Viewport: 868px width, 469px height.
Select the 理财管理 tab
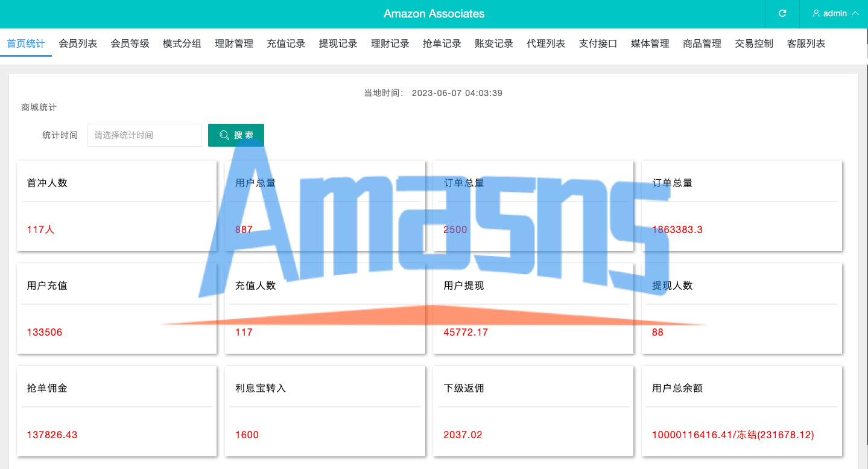(234, 43)
